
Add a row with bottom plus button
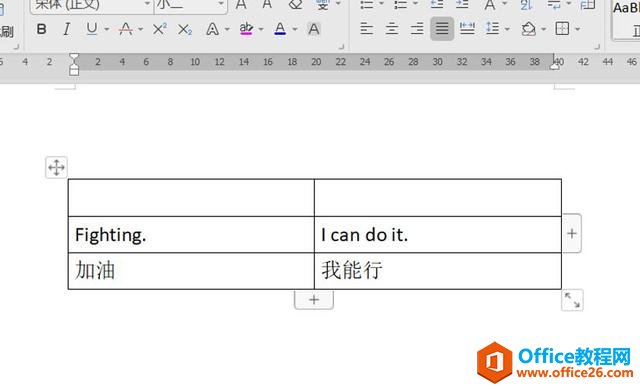pos(314,300)
